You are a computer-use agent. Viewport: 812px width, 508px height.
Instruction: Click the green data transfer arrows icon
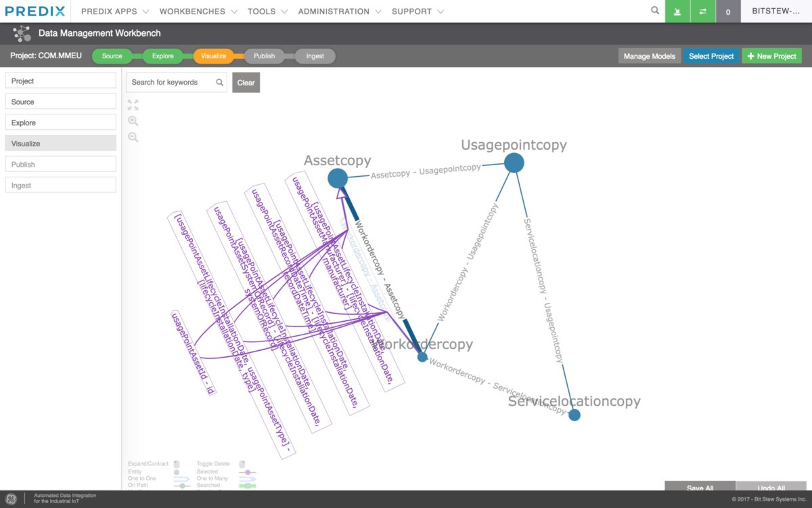coord(702,12)
